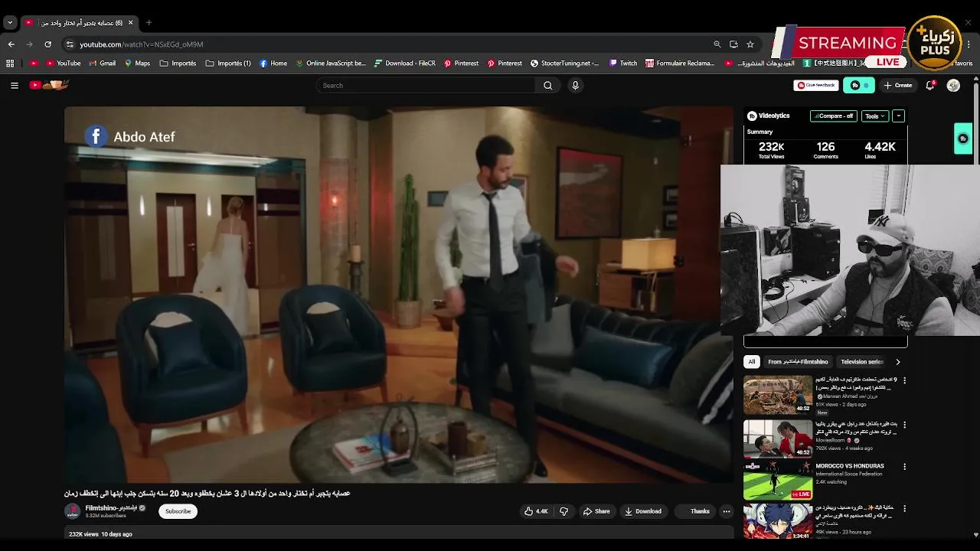Viewport: 980px width, 551px height.
Task: Click the scroll-down arrow of the page scrollbar
Action: click(975, 535)
